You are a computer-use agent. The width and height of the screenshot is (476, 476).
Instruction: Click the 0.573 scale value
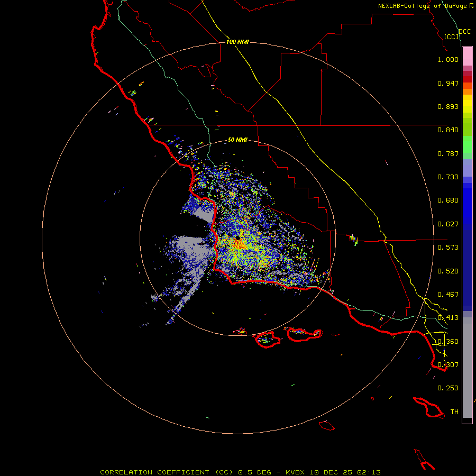tap(448, 248)
